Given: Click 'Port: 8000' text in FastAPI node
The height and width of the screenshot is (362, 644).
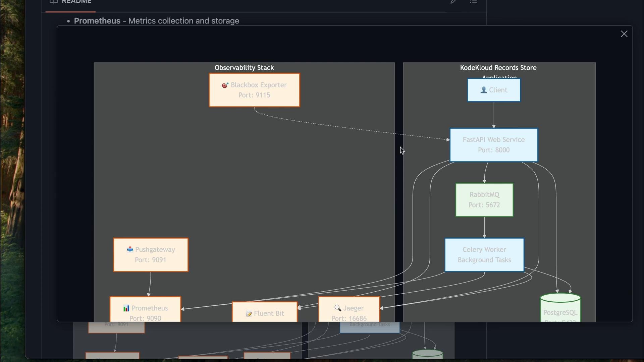Looking at the screenshot, I should [494, 150].
